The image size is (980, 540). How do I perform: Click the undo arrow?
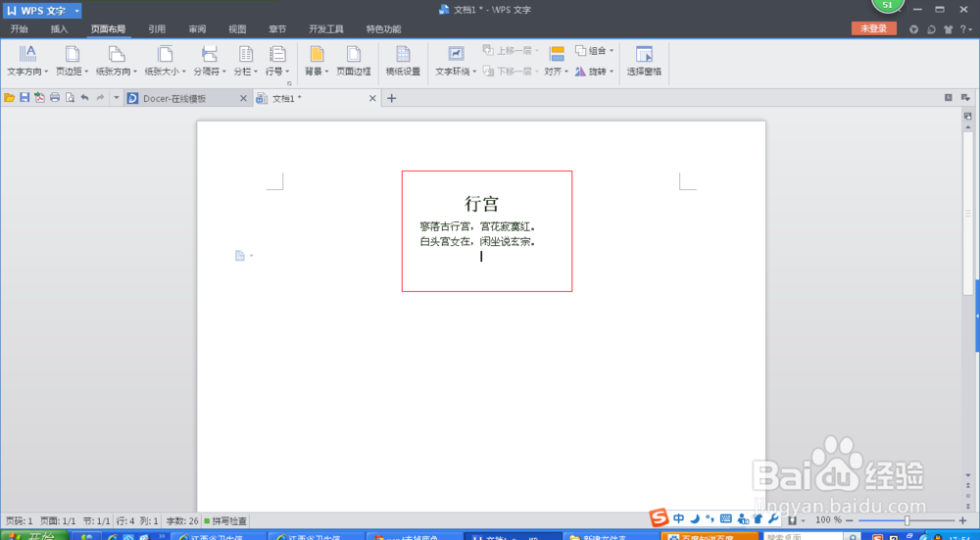tap(85, 98)
